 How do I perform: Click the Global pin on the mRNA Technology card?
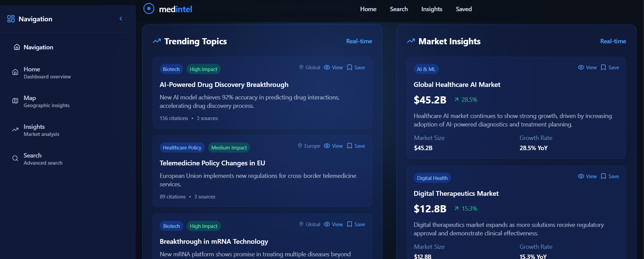[x=301, y=224]
